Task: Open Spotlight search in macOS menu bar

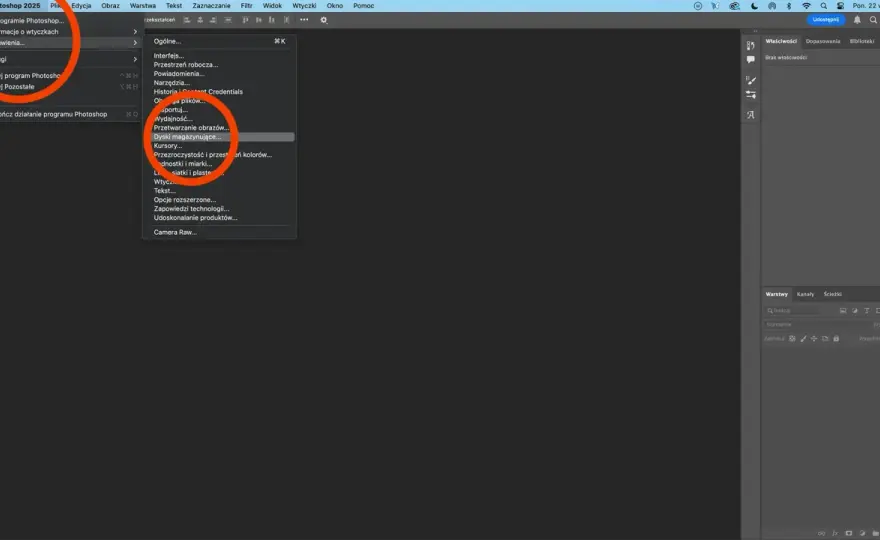Action: point(823,6)
